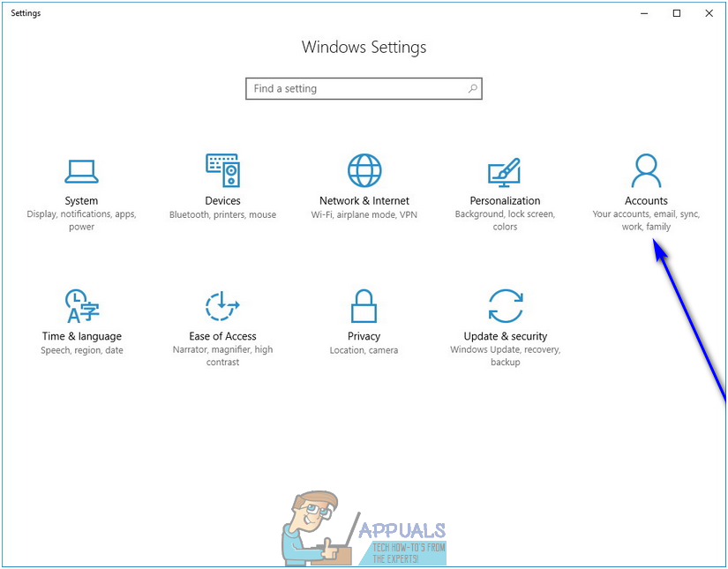Open the Privacy padlock icon
This screenshot has height=569, width=728.
(364, 306)
